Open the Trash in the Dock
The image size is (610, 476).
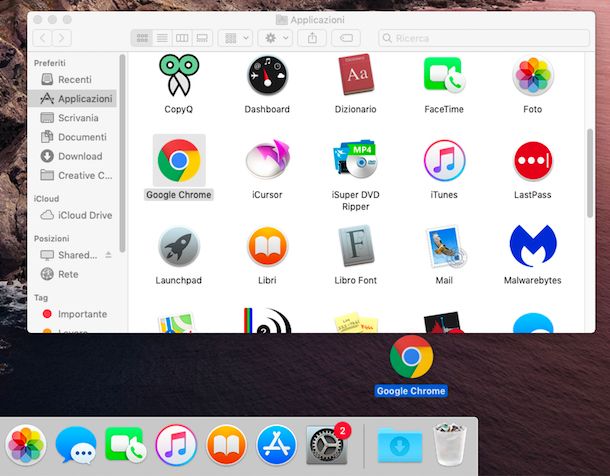click(450, 444)
